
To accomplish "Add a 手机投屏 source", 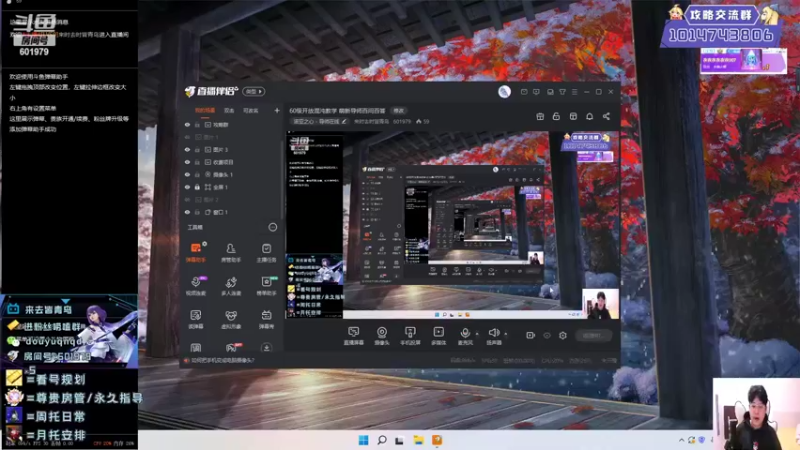I will pyautogui.click(x=410, y=336).
